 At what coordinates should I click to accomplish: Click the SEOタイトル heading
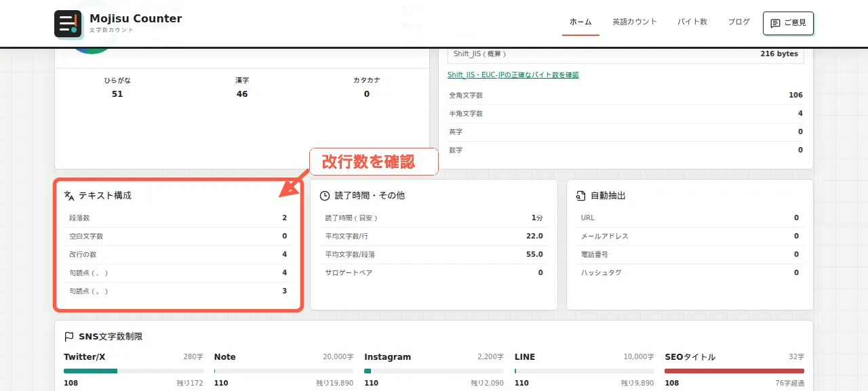690,356
